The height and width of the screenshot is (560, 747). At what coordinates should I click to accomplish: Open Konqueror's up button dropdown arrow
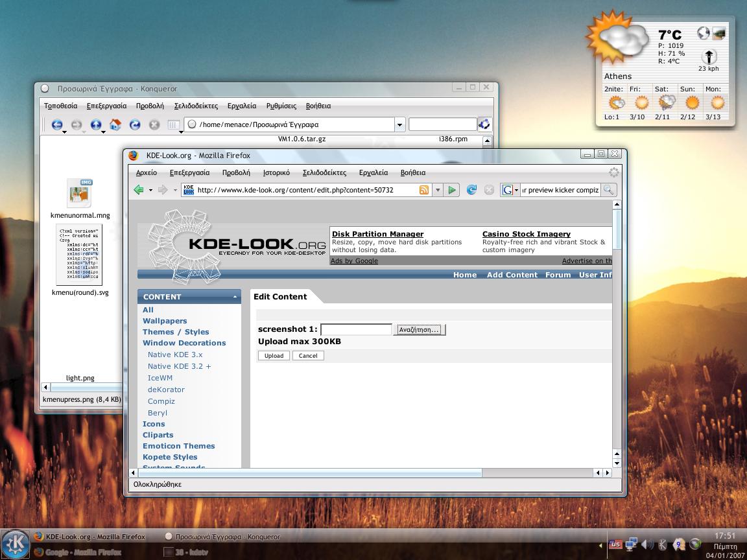click(103, 132)
